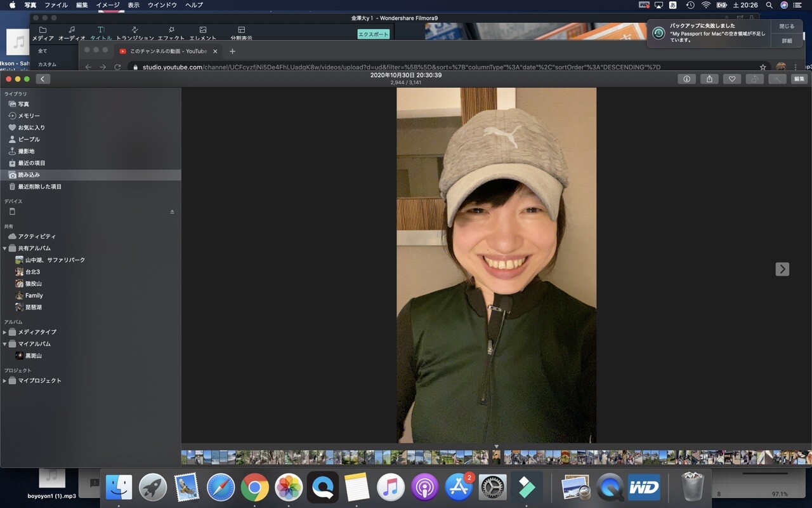This screenshot has height=508, width=812.
Task: Click 閉じる on the backup notification
Action: [787, 27]
